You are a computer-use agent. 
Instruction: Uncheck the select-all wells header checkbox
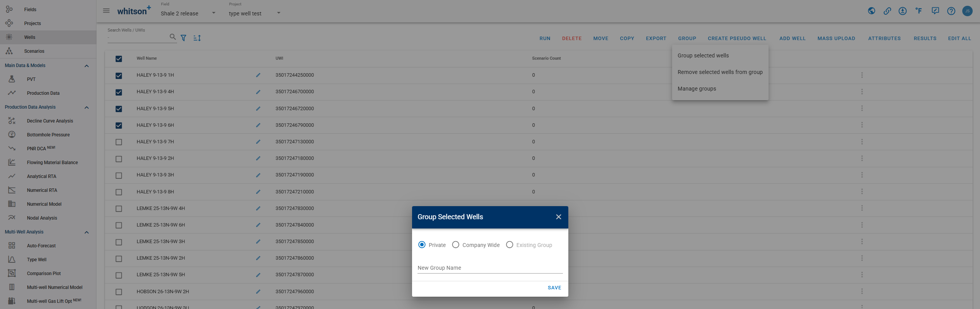click(119, 59)
